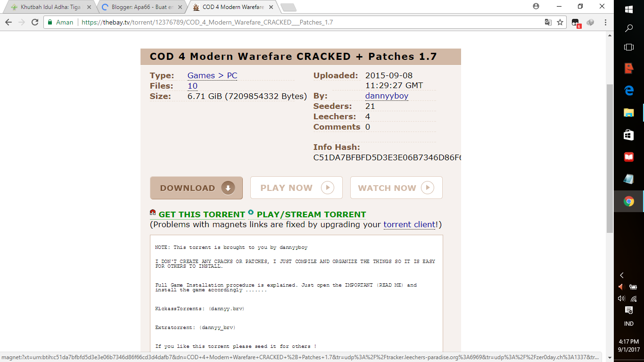Open the Games > PC category link
This screenshot has height=362, width=644.
click(212, 75)
